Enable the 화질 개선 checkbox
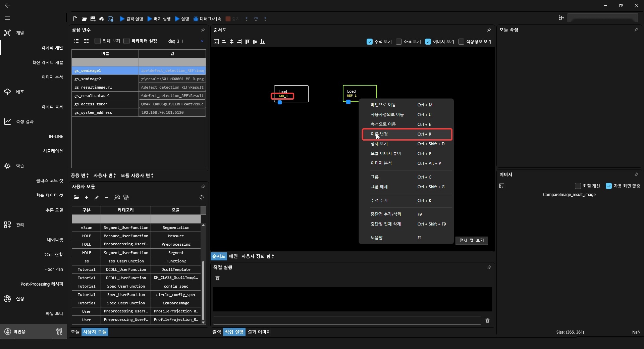644x349 pixels. pos(578,186)
